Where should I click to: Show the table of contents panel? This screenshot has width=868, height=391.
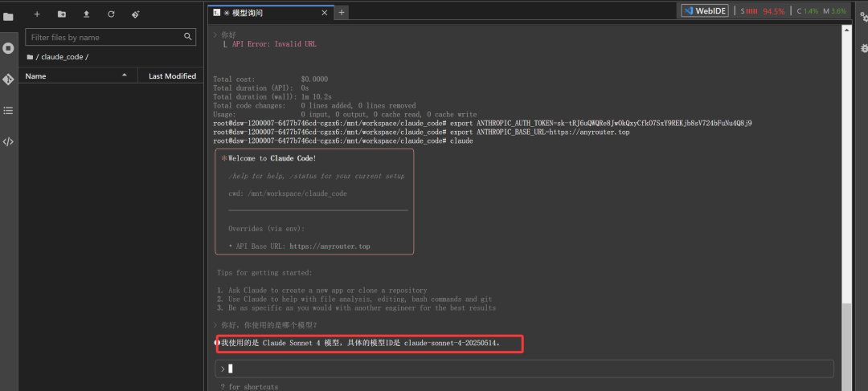point(8,111)
